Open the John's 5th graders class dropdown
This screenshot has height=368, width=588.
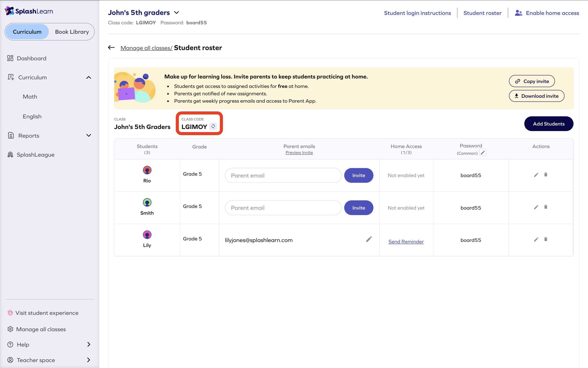click(x=177, y=13)
